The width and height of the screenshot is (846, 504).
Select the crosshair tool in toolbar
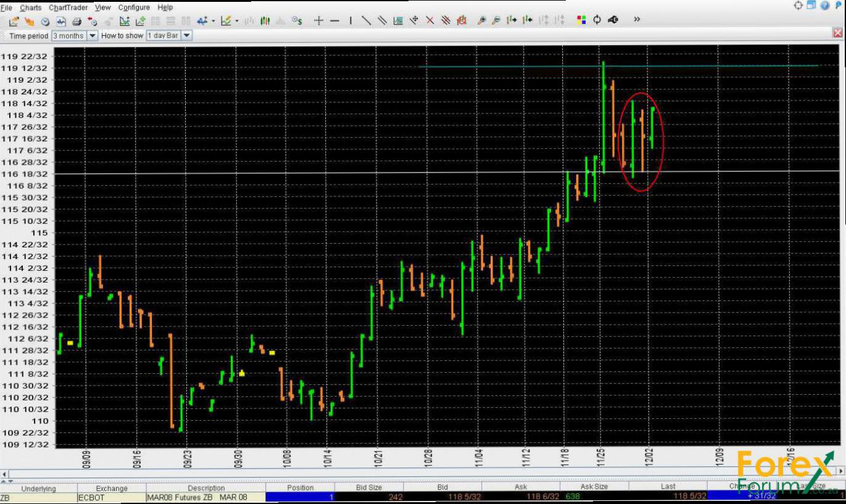(x=318, y=21)
